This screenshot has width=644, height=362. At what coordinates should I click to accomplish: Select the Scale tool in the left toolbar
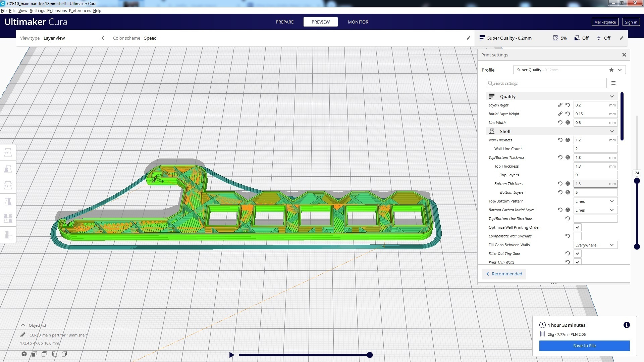tap(8, 169)
